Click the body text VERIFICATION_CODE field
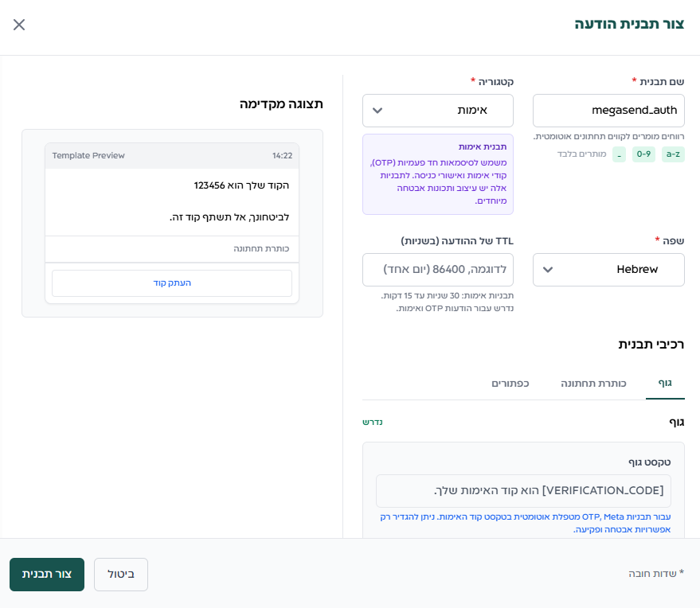 tap(523, 491)
